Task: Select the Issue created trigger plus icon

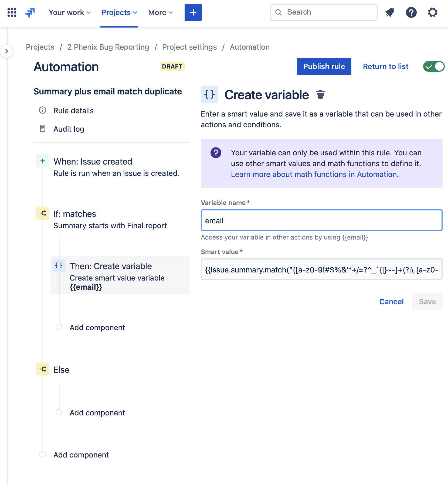Action: click(x=43, y=161)
